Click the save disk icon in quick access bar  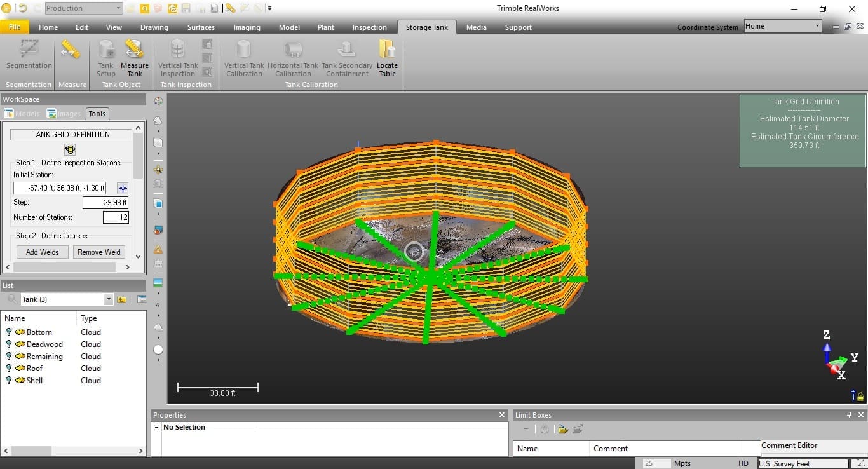coord(186,8)
